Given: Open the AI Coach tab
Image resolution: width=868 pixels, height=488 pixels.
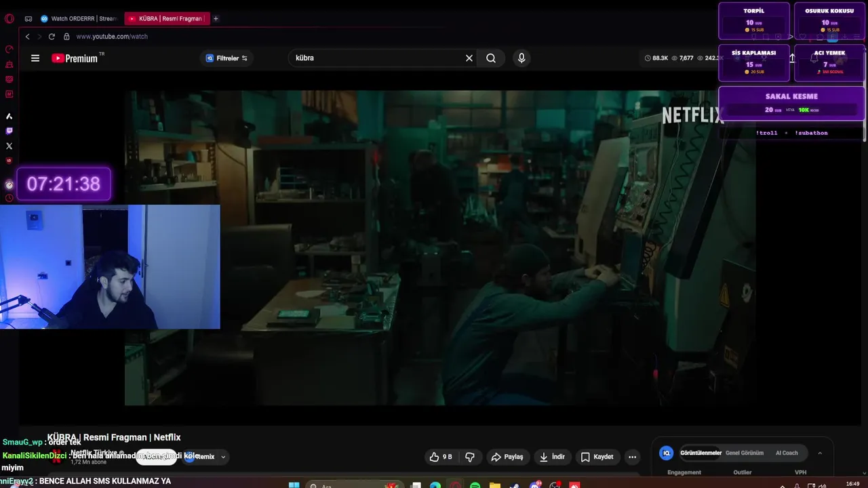Looking at the screenshot, I should pos(787,453).
